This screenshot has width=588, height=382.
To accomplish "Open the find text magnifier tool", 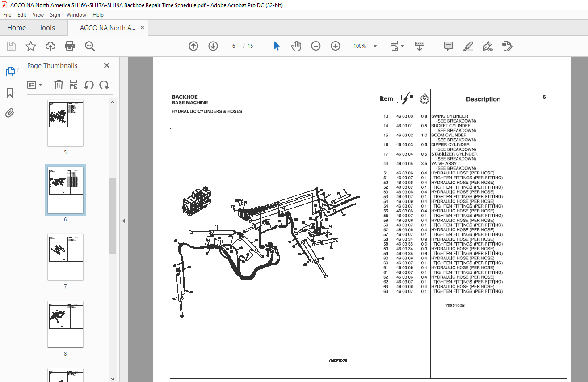I will pos(90,46).
